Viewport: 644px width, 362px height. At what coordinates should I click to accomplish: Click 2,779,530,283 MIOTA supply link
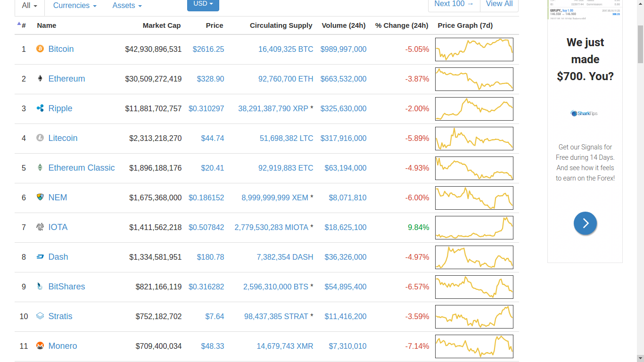pos(272,227)
